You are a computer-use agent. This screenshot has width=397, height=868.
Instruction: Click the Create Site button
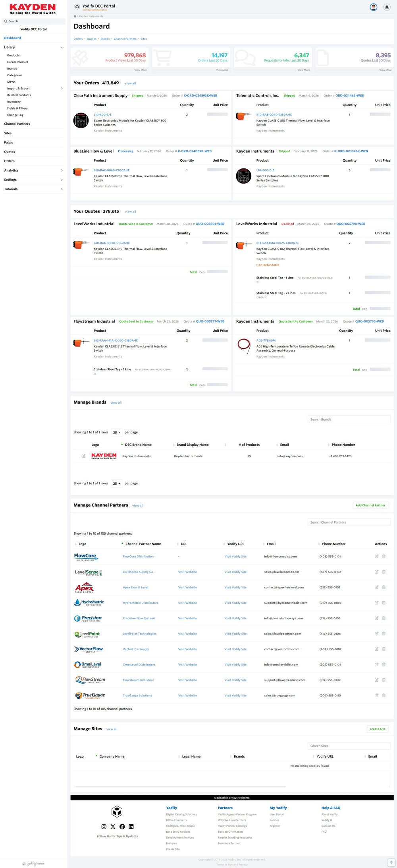pyautogui.click(x=377, y=729)
